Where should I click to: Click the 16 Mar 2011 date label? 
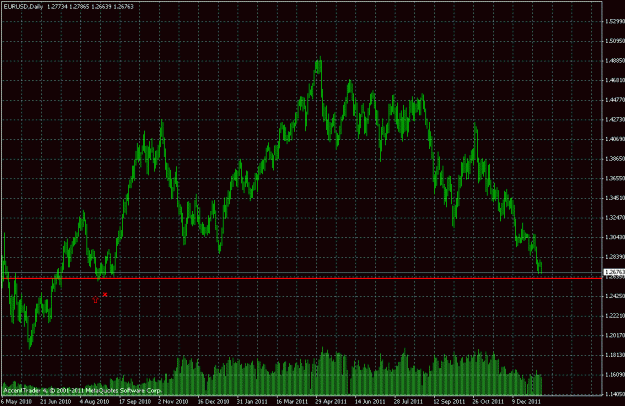291,401
